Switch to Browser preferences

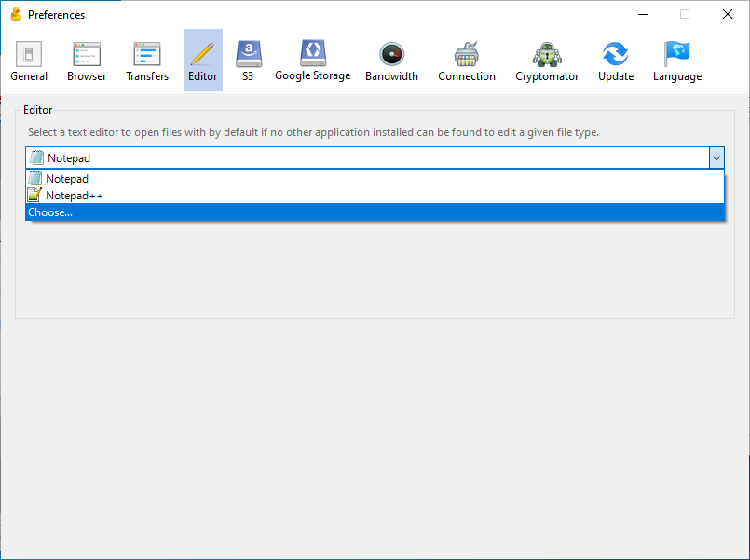click(x=87, y=61)
